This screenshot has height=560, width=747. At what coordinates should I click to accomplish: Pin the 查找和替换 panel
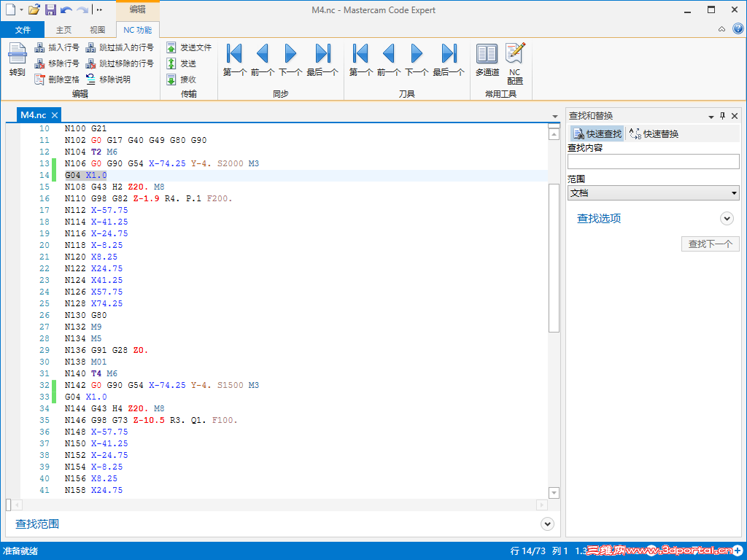tap(723, 116)
